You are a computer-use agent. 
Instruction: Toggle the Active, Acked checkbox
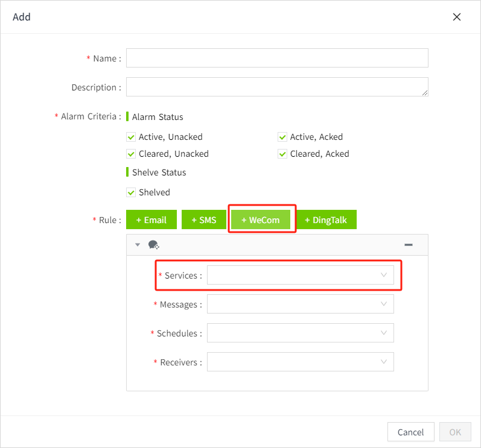click(282, 137)
